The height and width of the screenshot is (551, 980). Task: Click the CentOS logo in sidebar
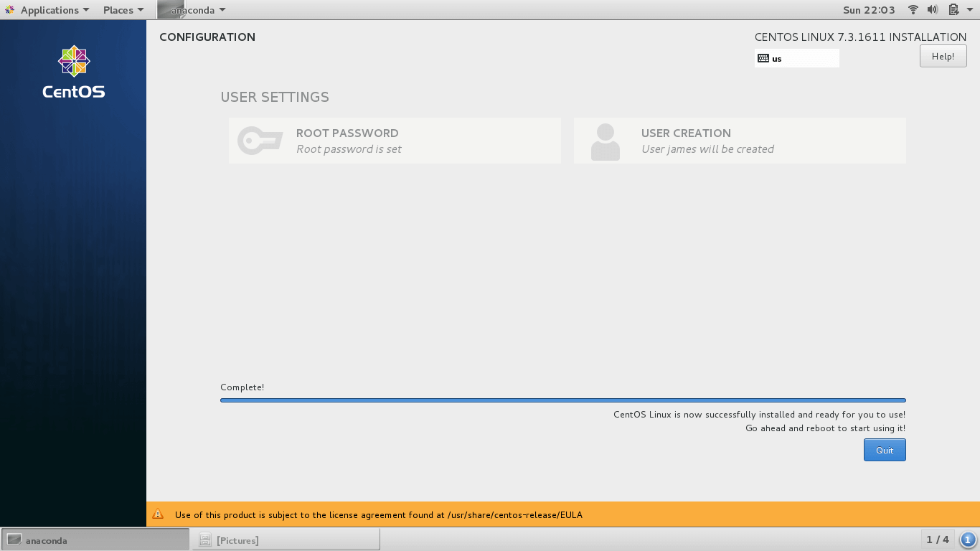73,72
